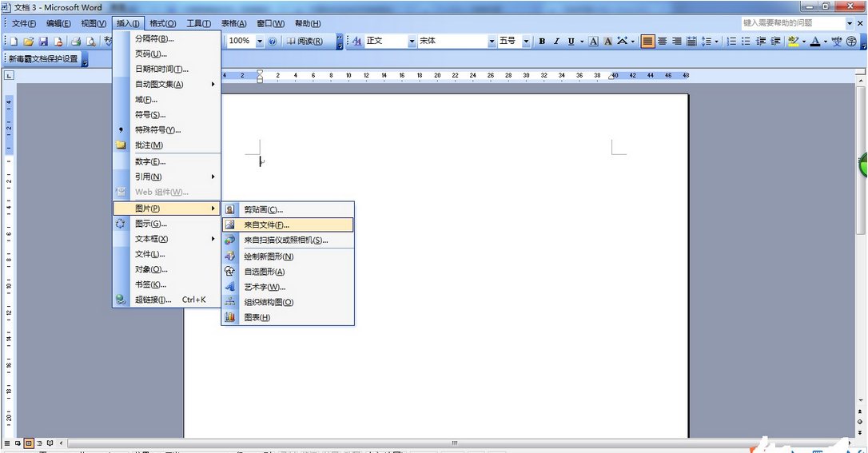This screenshot has width=868, height=453.
Task: Click the horizontal scrollbar at bottom
Action: 455,443
